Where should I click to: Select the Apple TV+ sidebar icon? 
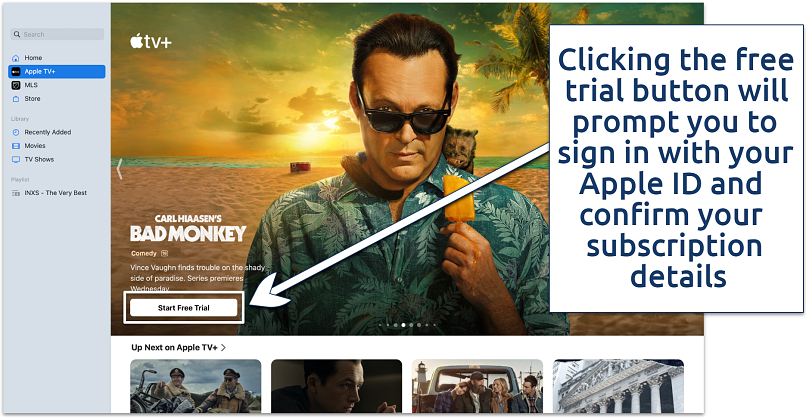(15, 71)
